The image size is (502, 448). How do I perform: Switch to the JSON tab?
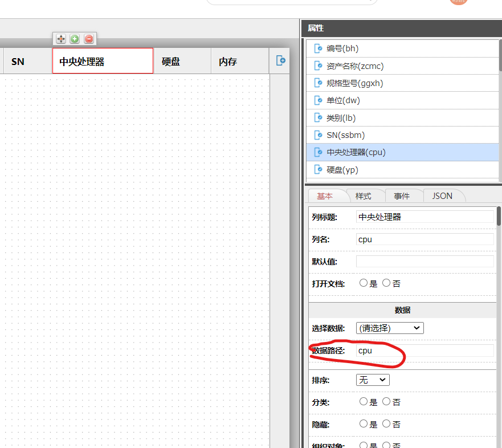pos(442,196)
